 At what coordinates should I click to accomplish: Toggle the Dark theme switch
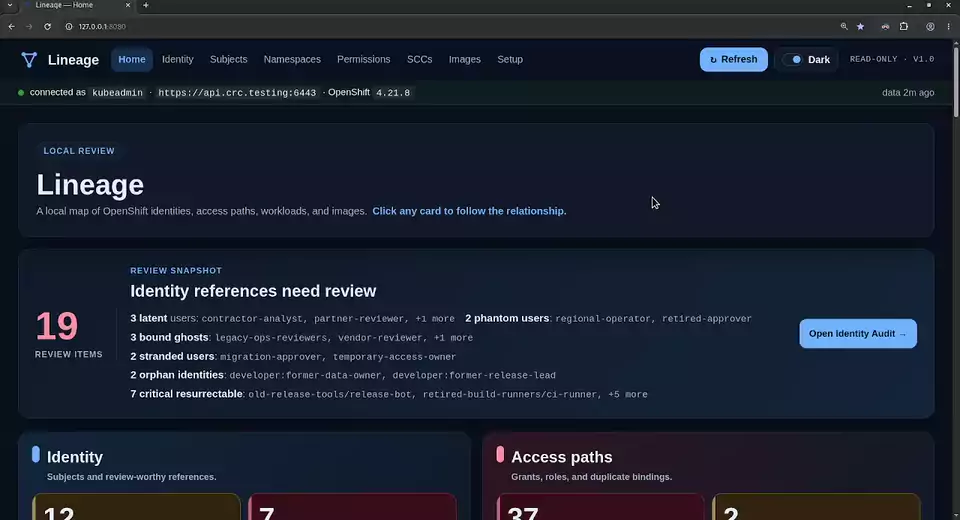793,59
